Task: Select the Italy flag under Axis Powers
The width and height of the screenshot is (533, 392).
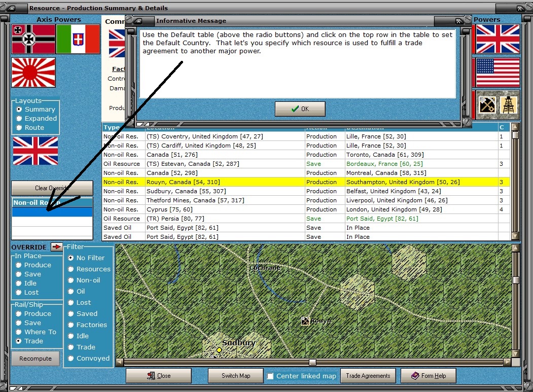Action: coord(78,39)
